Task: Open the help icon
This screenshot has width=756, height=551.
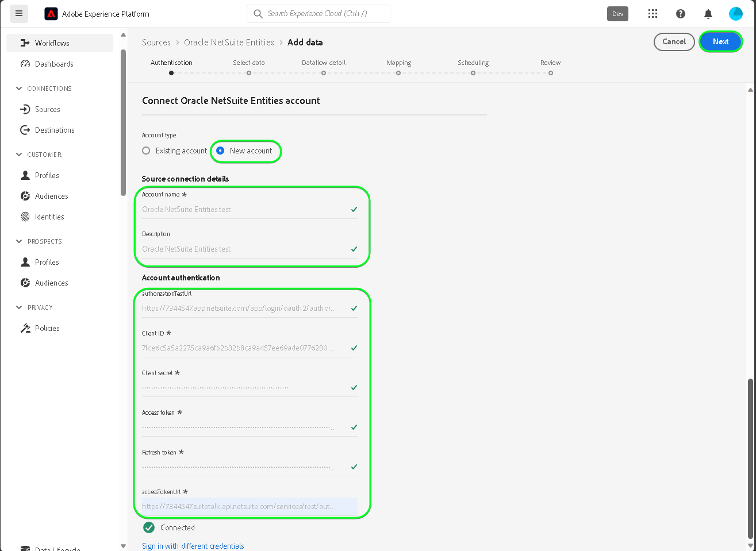Action: click(x=681, y=14)
